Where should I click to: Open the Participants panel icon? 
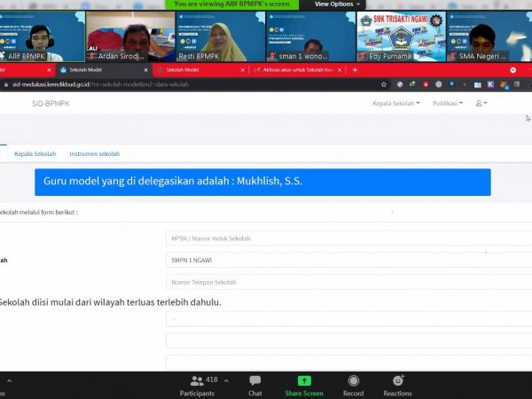coord(197,381)
